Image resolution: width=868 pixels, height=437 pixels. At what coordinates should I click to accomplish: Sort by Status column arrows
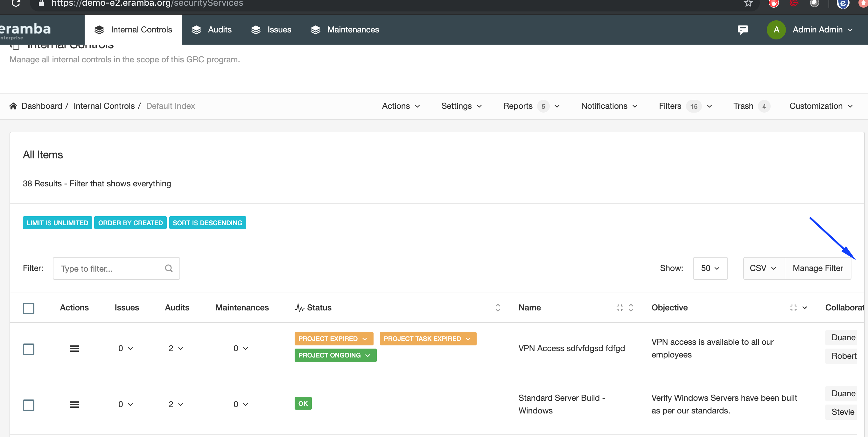click(498, 308)
